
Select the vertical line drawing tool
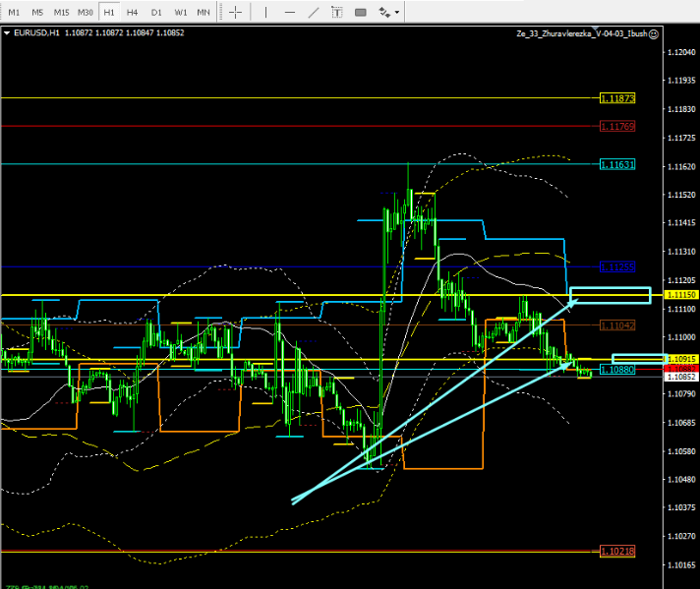pyautogui.click(x=264, y=12)
